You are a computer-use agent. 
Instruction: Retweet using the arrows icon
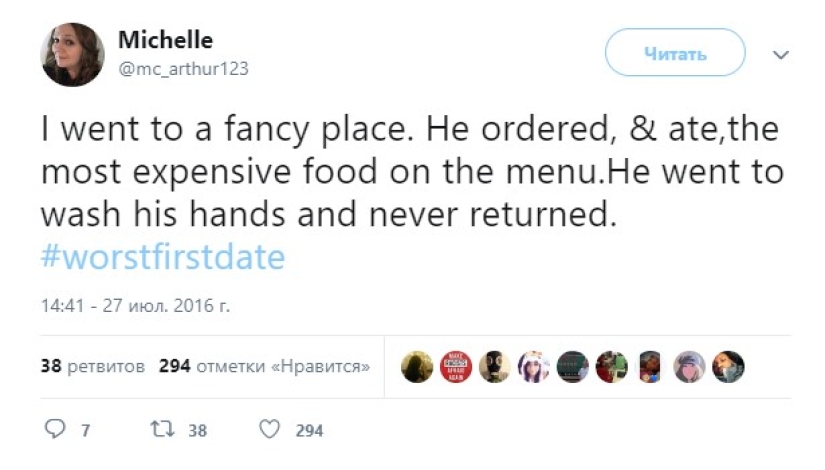162,430
